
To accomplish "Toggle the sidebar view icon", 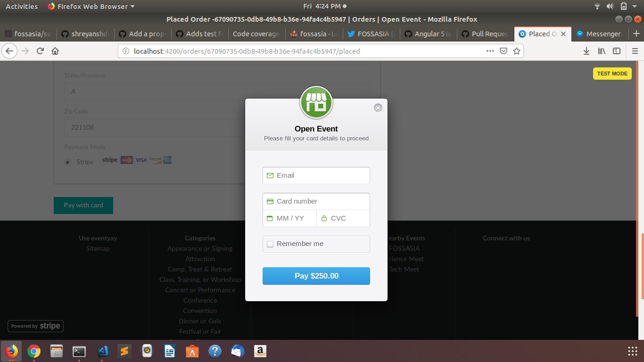I will [x=617, y=51].
